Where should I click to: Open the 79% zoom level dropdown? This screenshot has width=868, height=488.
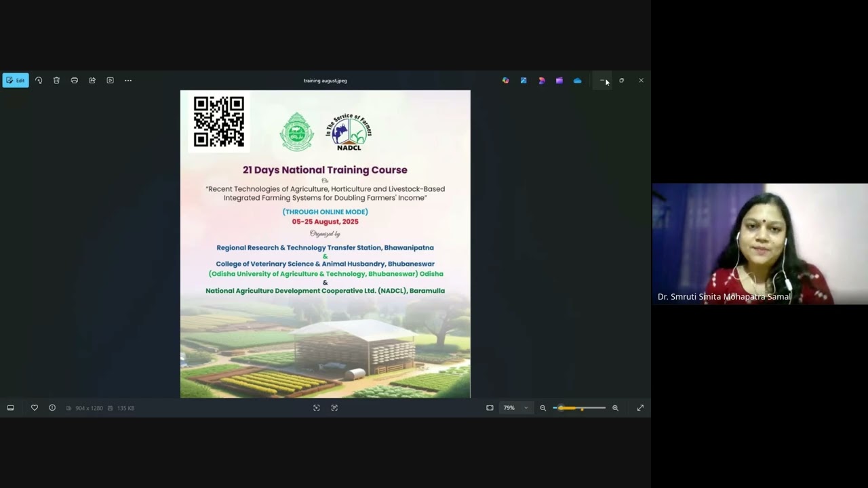pos(516,408)
